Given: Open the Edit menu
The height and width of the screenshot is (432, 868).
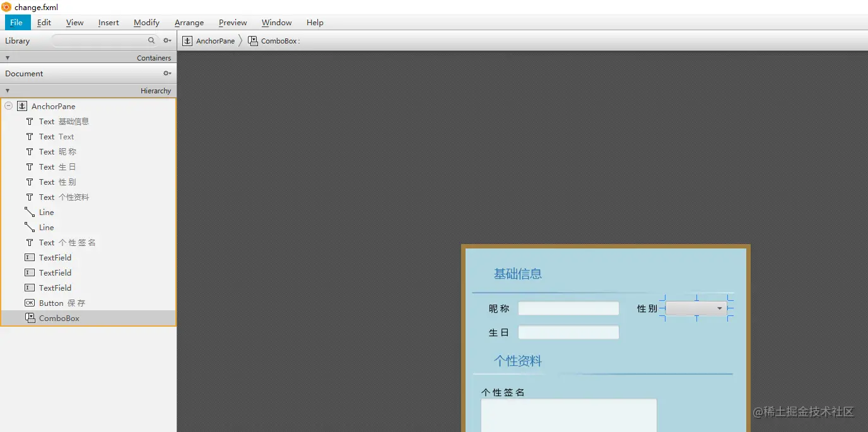Looking at the screenshot, I should click(x=44, y=23).
